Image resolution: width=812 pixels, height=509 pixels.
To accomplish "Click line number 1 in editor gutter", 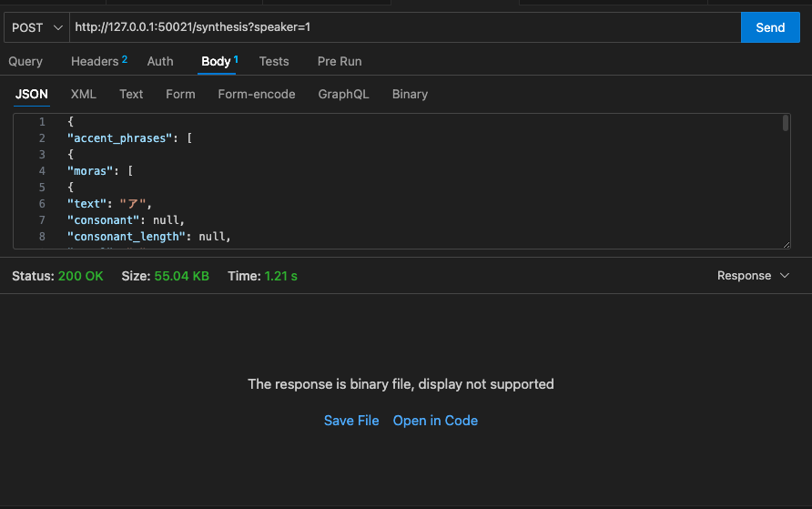I will coord(42,122).
